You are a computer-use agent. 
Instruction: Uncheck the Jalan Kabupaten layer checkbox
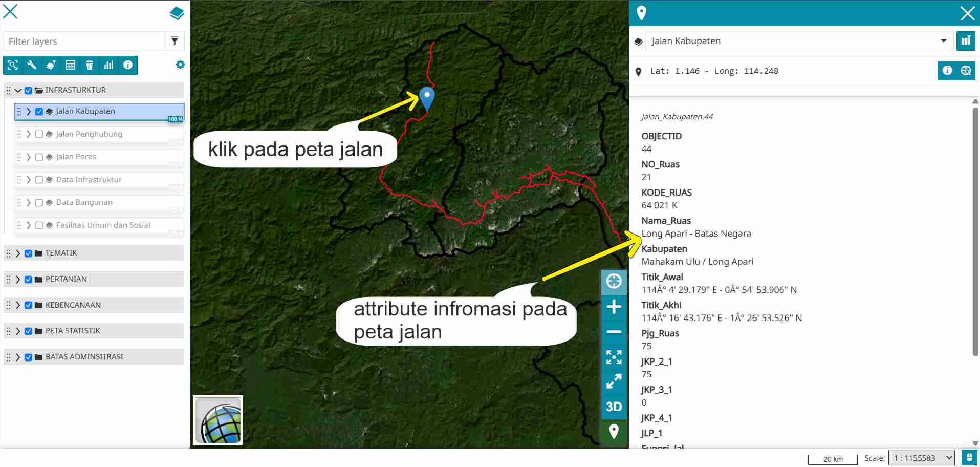coord(39,112)
